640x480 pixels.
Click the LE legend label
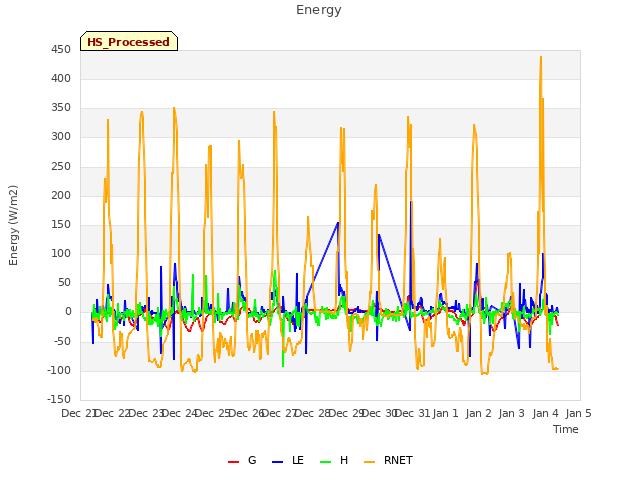298,460
